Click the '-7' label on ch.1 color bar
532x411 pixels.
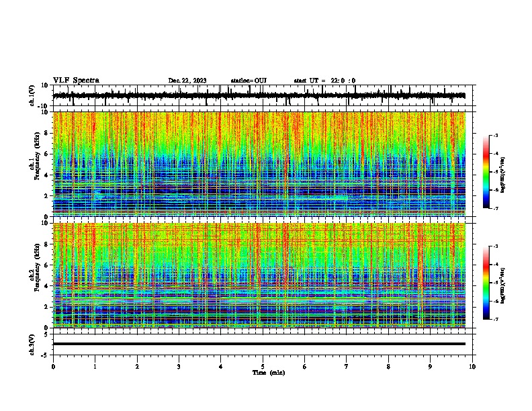(495, 208)
